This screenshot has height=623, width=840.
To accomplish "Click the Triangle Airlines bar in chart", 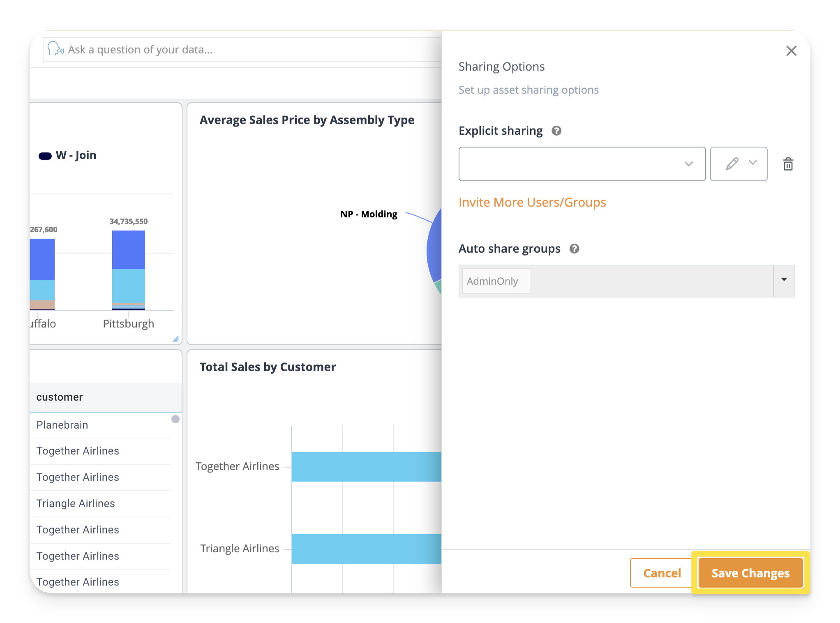I will coord(366,549).
